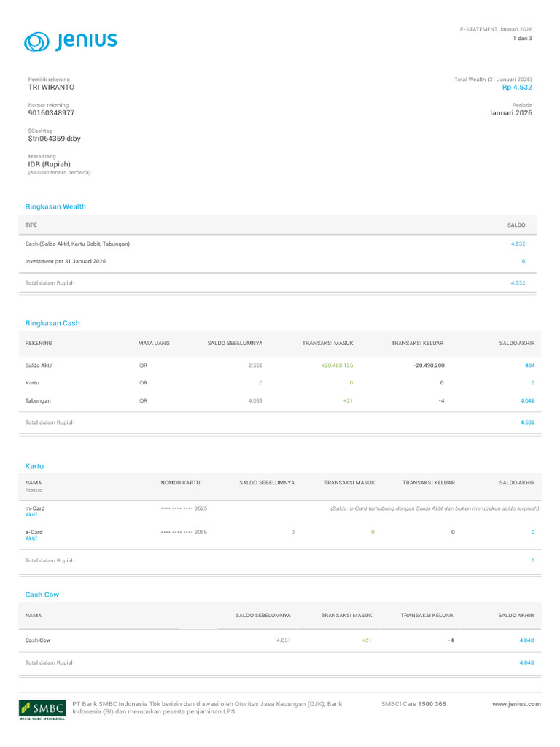Viewport: 560px width, 747px height.
Task: Select currency IDR (Rupiah)
Action: pyautogui.click(x=49, y=164)
